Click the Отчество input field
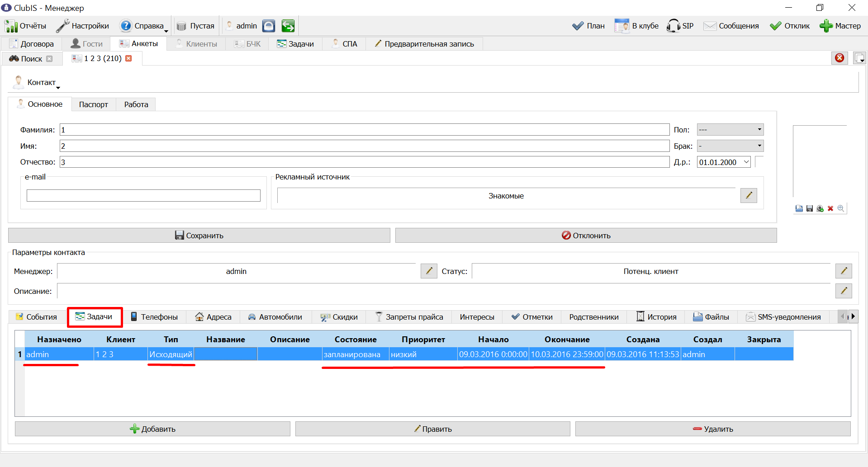The image size is (868, 467). click(365, 162)
